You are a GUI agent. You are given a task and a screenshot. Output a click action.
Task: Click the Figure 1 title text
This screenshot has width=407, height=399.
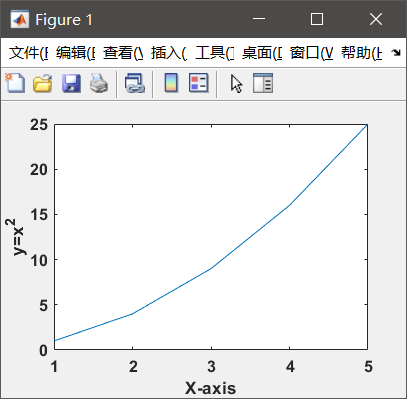(x=64, y=20)
